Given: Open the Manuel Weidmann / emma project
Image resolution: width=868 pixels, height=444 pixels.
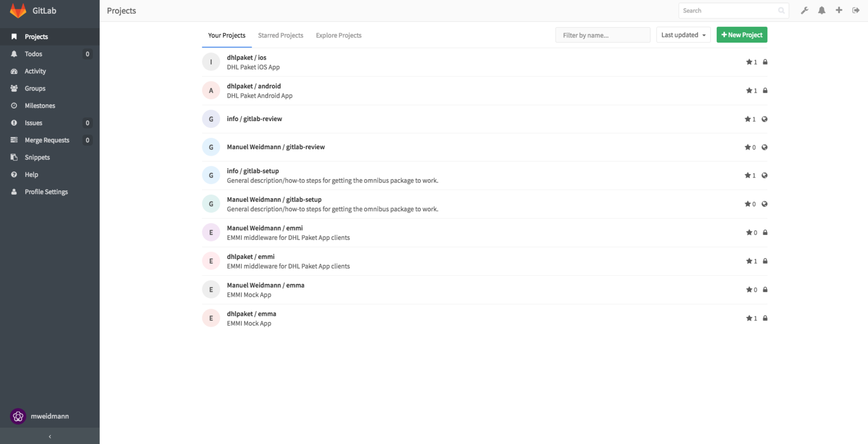Looking at the screenshot, I should click(x=266, y=286).
